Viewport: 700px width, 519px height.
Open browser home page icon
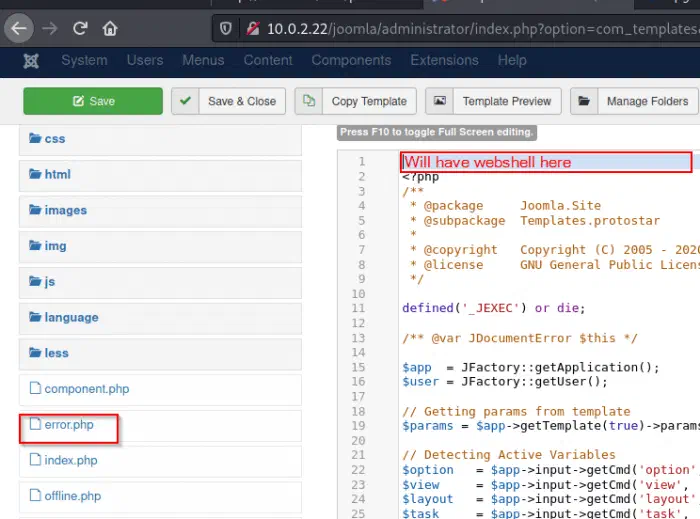pyautogui.click(x=110, y=29)
